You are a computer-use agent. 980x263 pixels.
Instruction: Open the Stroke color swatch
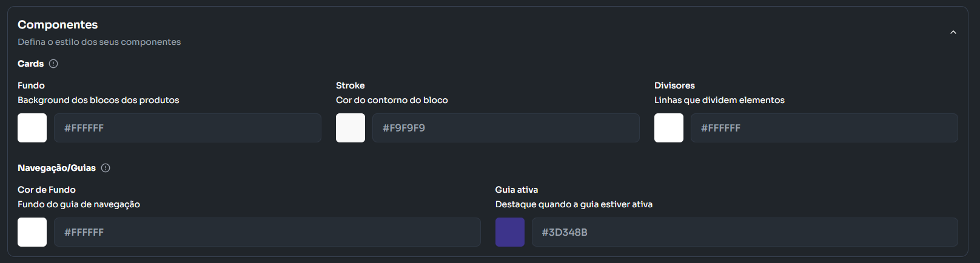[351, 128]
